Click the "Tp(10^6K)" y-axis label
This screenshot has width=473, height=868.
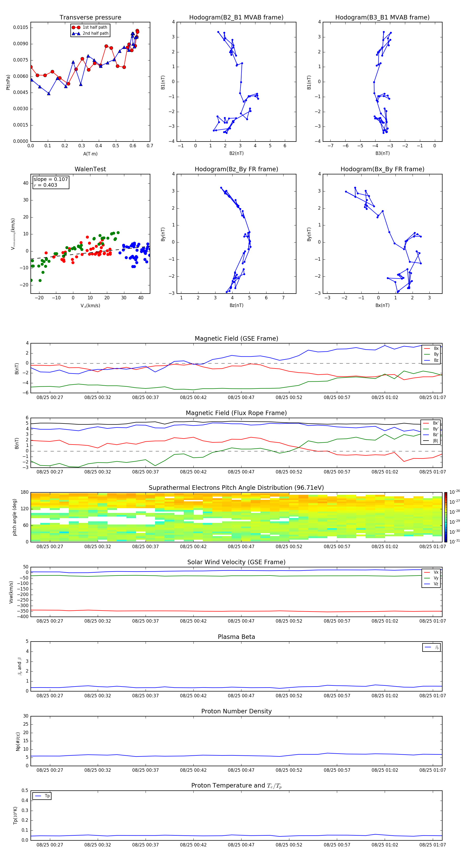pos(15,815)
